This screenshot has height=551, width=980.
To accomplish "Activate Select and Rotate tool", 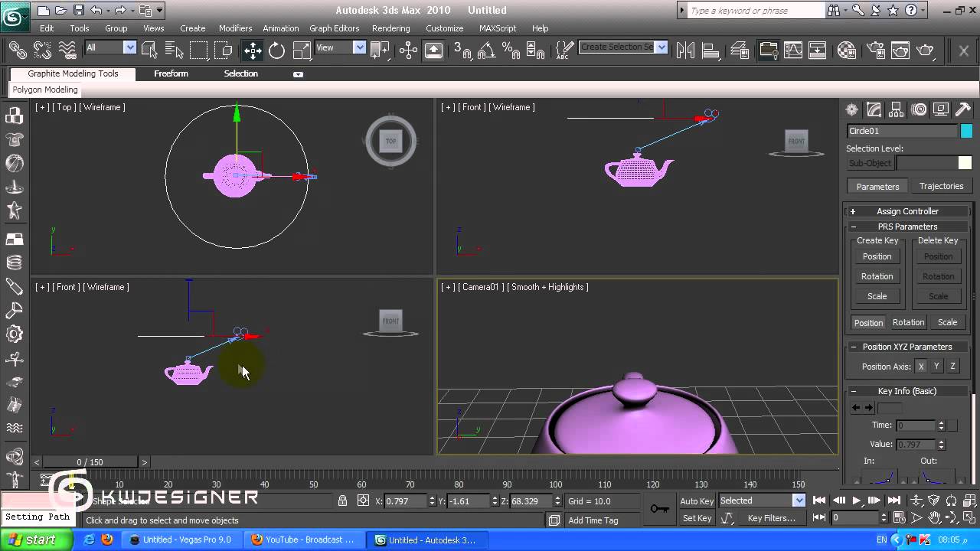I will point(276,51).
